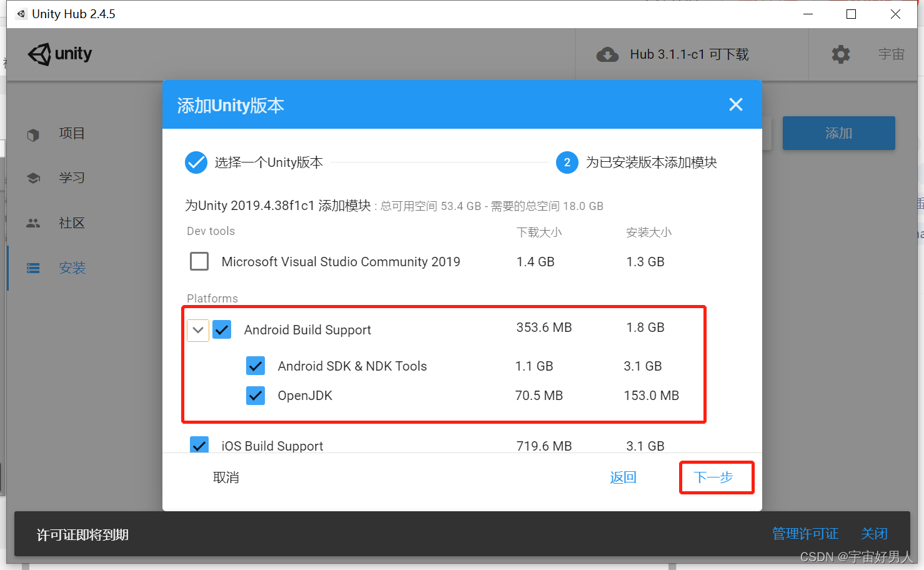
Task: Uncheck OpenJDK checkbox
Action: point(256,396)
